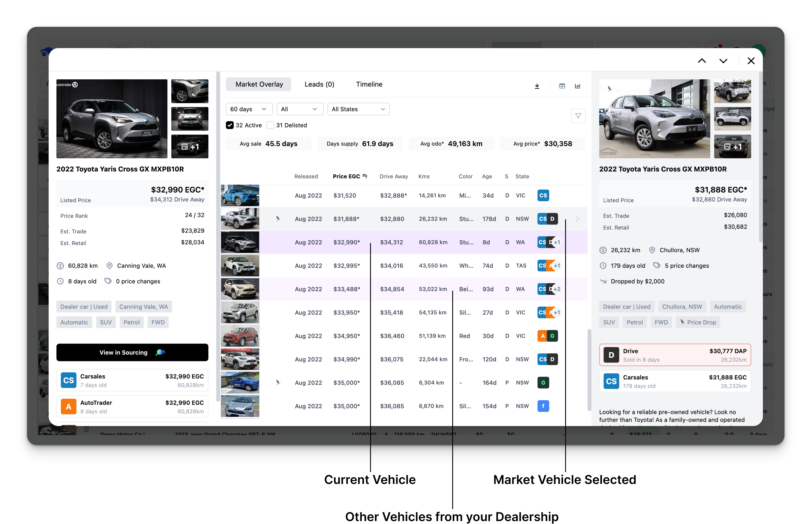Uncheck the 32 Active checkbox
Screen dimensions: 812x524
click(x=230, y=125)
